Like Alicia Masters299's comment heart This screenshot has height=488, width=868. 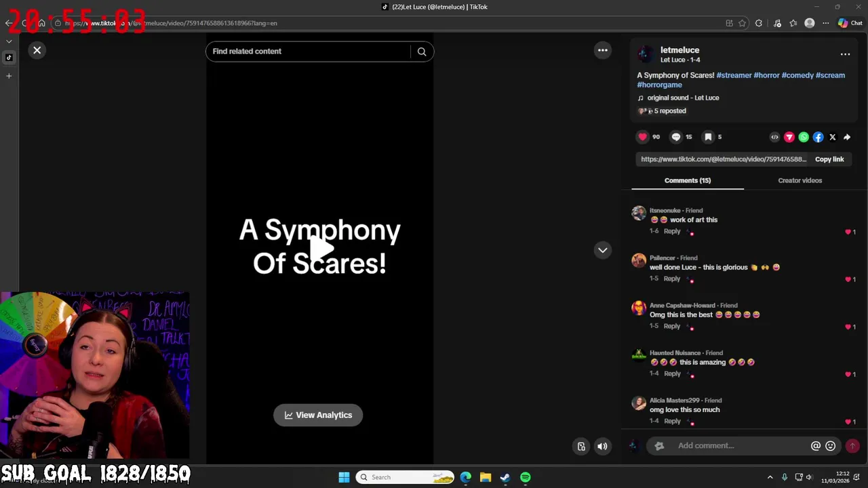(x=848, y=422)
